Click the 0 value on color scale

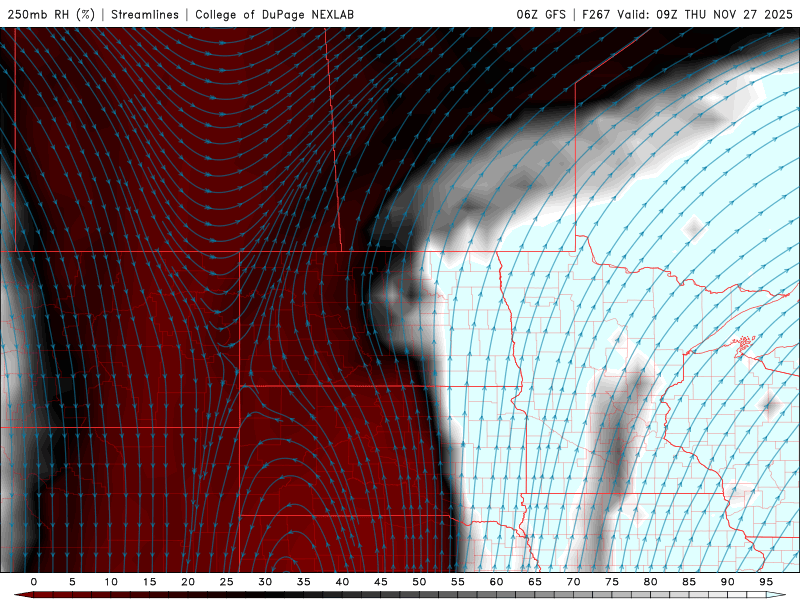[x=34, y=582]
